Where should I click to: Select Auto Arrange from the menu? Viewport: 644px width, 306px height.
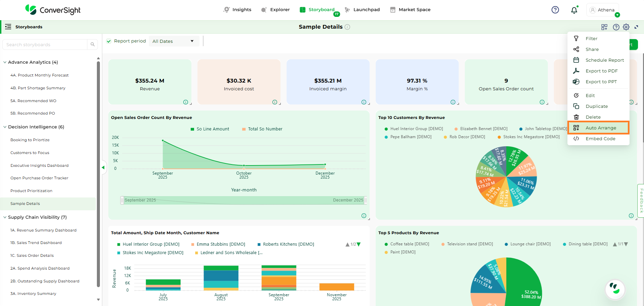[x=600, y=128]
